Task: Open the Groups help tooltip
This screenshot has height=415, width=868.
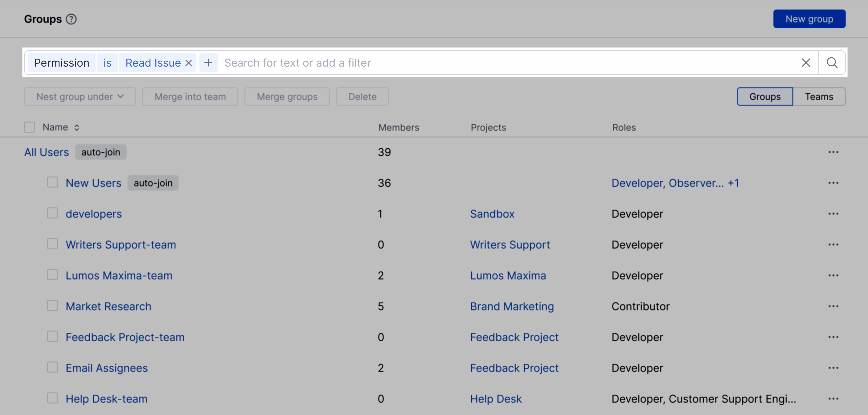Action: click(72, 19)
